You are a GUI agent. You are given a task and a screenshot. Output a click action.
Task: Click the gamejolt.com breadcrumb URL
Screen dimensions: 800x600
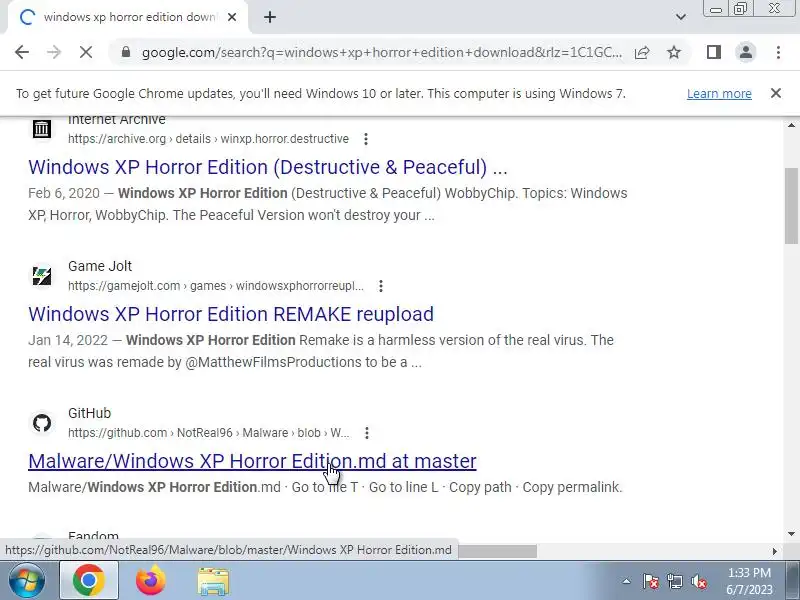point(216,286)
